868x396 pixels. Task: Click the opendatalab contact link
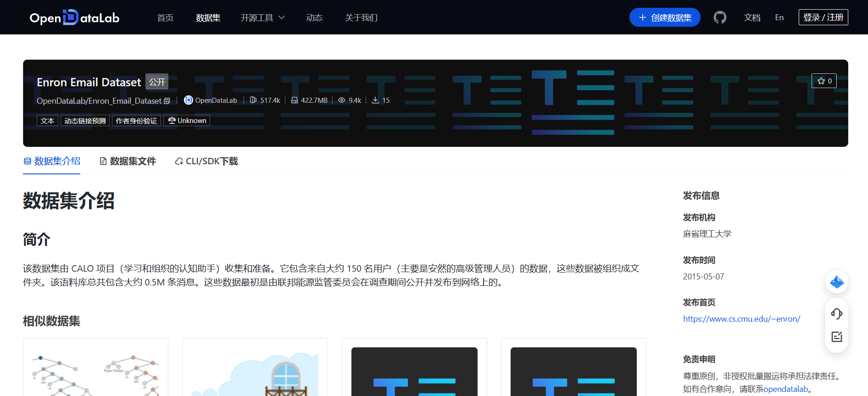click(x=785, y=389)
